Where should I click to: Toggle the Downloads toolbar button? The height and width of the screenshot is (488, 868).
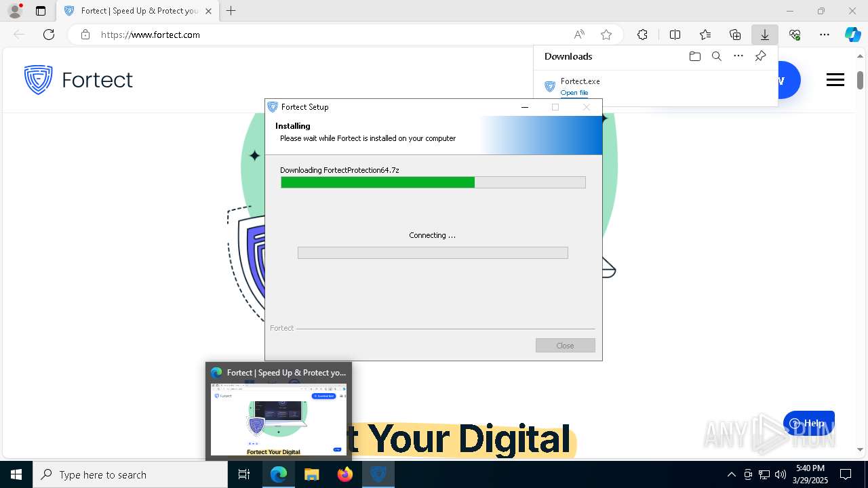pos(765,35)
